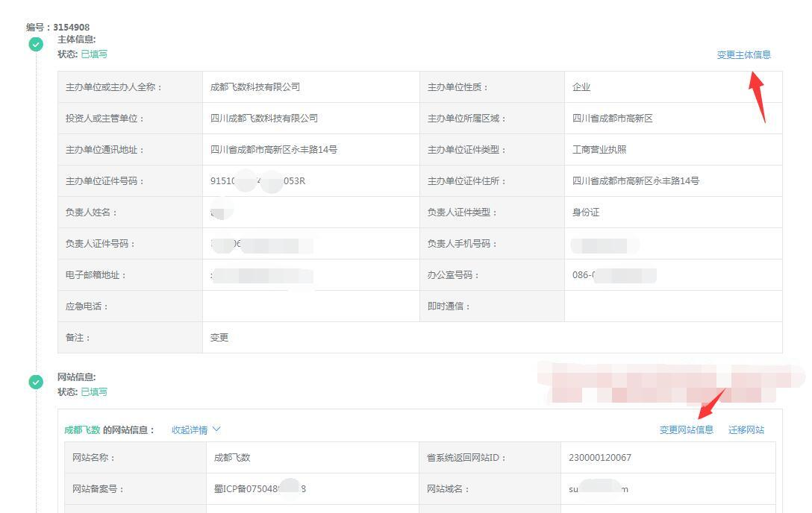Screen dimensions: 812x513
Task: Collapse details using 收起详情
Action: tap(196, 429)
